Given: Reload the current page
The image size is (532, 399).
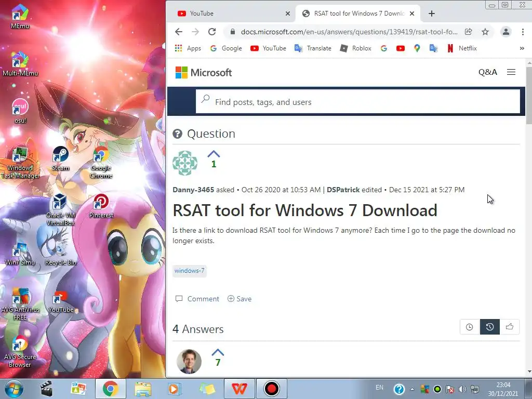Looking at the screenshot, I should tap(212, 32).
